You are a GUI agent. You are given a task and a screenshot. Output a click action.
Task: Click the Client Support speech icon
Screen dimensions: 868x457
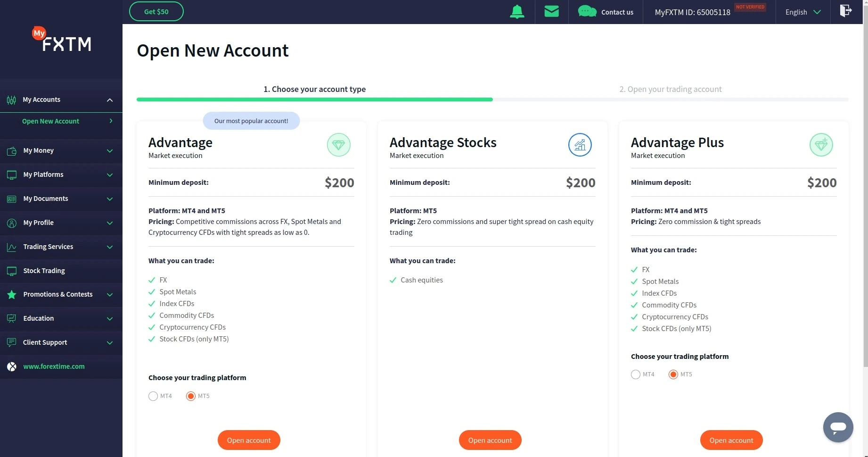[x=12, y=343]
